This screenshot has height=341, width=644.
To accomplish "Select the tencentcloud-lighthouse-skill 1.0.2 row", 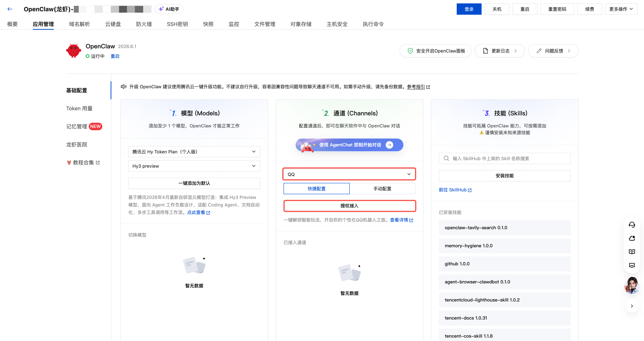I will tap(505, 300).
